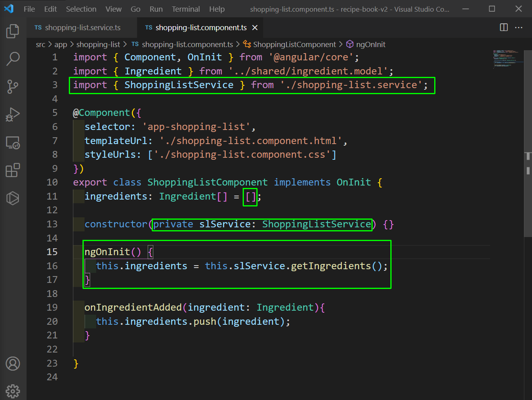Click the @Component decorator text
532x400 pixels.
[101, 113]
